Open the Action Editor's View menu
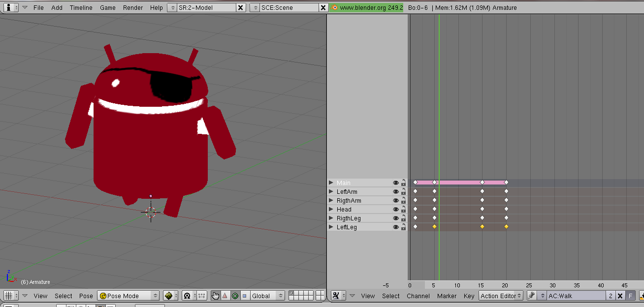This screenshot has width=644, height=307. click(368, 296)
